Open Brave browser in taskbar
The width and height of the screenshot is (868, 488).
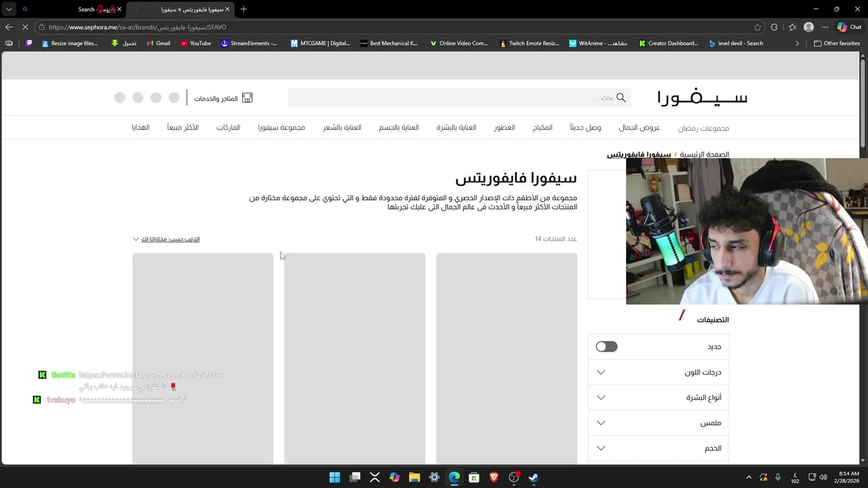click(494, 478)
